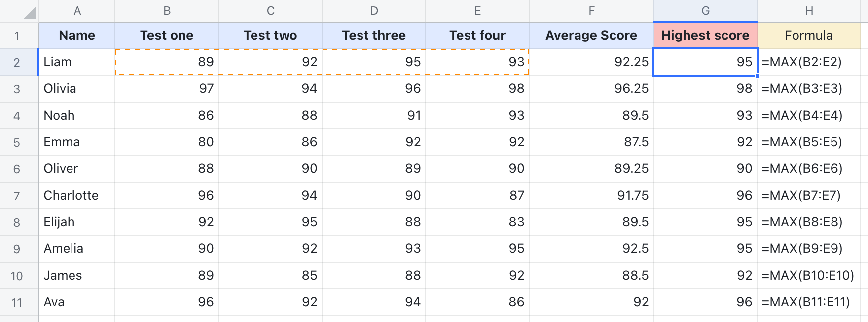
Task: Select the cell containing Liam's name
Action: (x=77, y=62)
